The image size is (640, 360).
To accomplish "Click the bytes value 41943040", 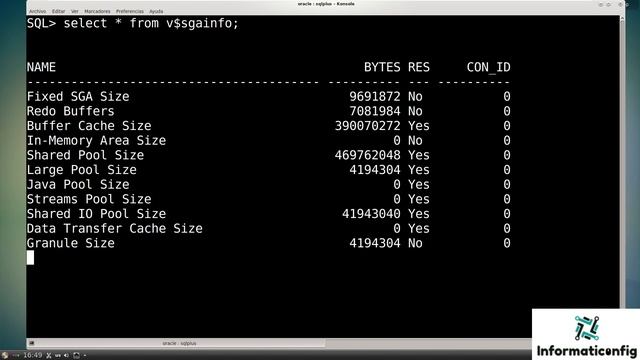I will tap(371, 214).
